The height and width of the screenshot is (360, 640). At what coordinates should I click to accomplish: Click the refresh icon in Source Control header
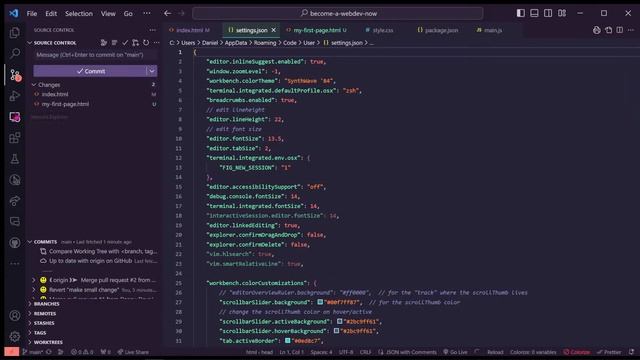[146, 42]
